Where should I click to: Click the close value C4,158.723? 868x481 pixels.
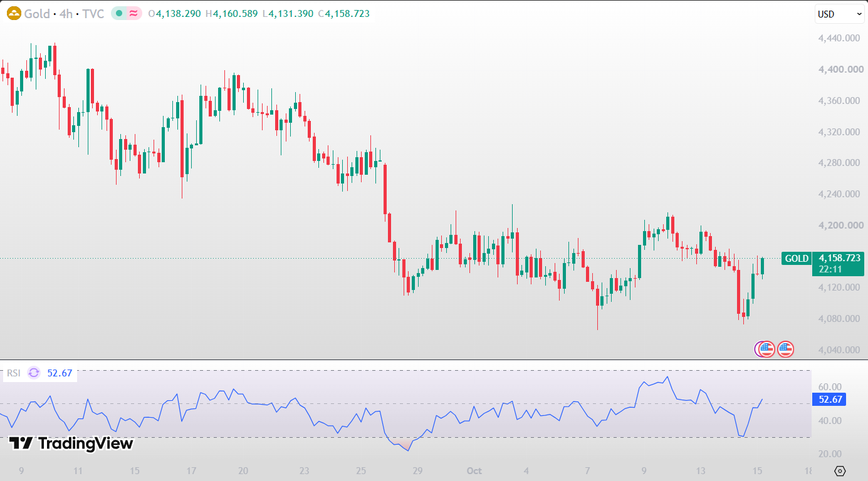click(x=343, y=13)
